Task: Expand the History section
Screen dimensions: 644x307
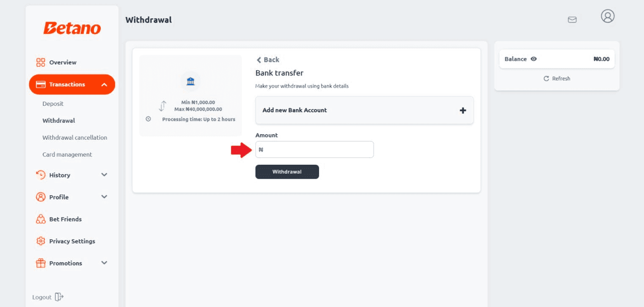Action: coord(104,175)
